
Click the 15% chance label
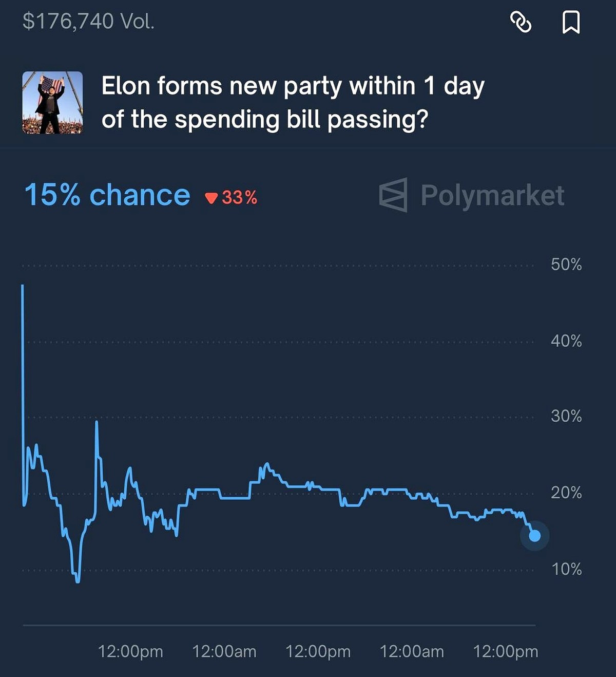(107, 195)
